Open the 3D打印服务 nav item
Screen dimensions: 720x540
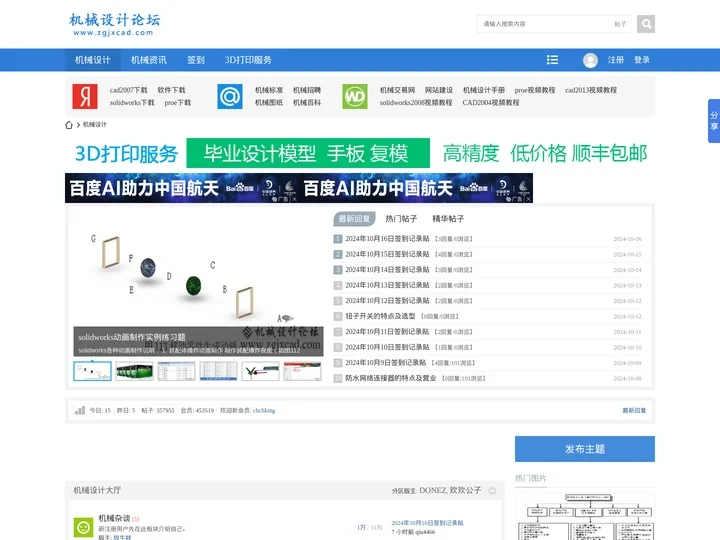[248, 60]
